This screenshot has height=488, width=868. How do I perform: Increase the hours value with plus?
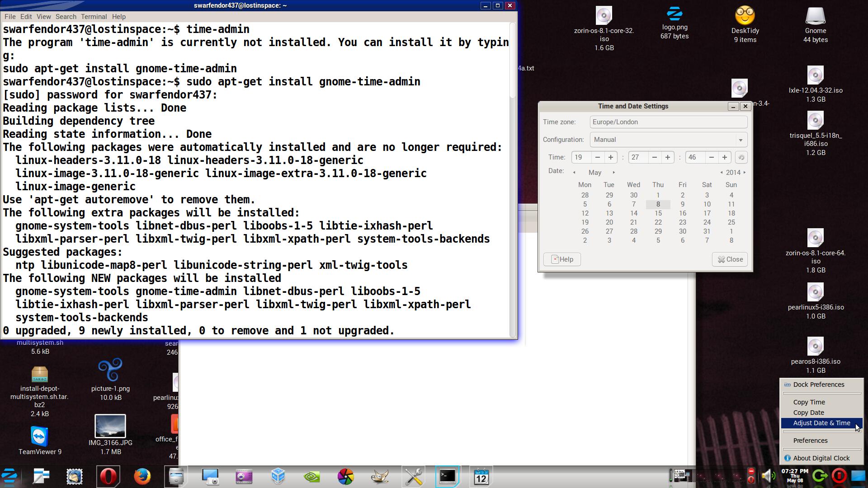pos(610,157)
